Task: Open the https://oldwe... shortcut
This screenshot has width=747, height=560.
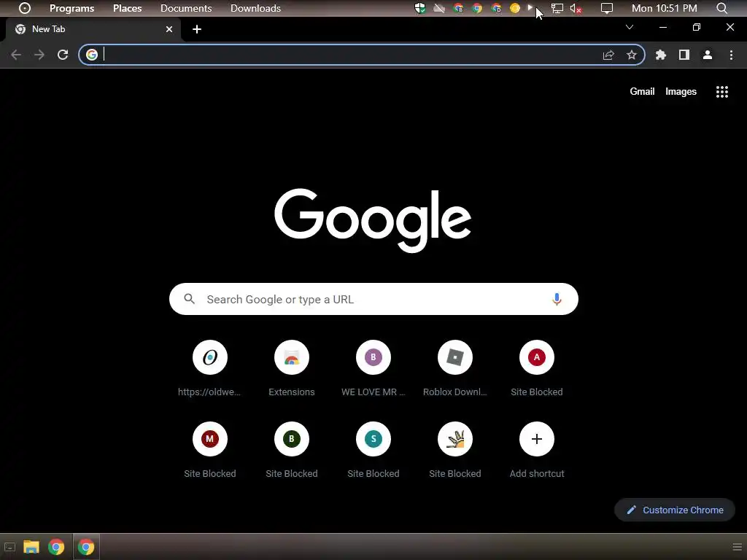Action: [x=209, y=368]
